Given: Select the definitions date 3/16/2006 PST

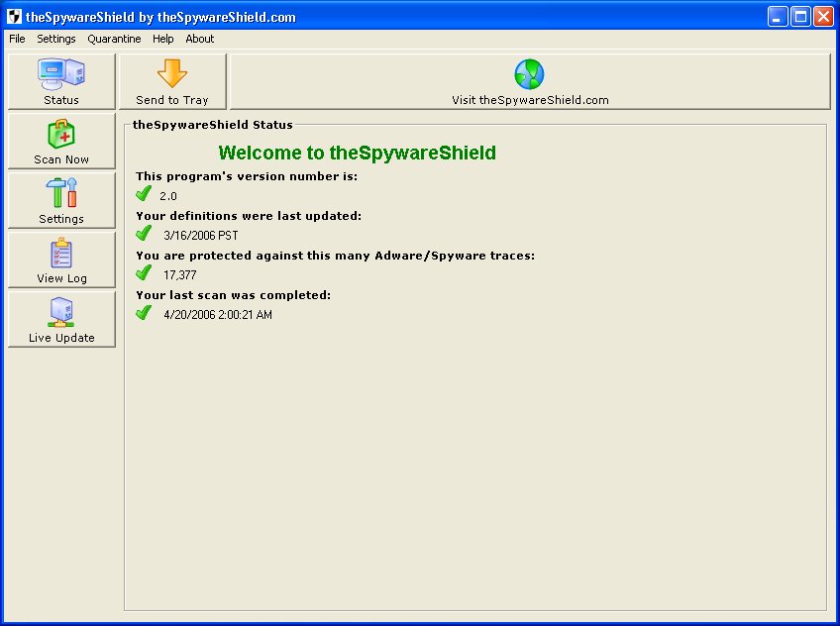Looking at the screenshot, I should [x=201, y=236].
